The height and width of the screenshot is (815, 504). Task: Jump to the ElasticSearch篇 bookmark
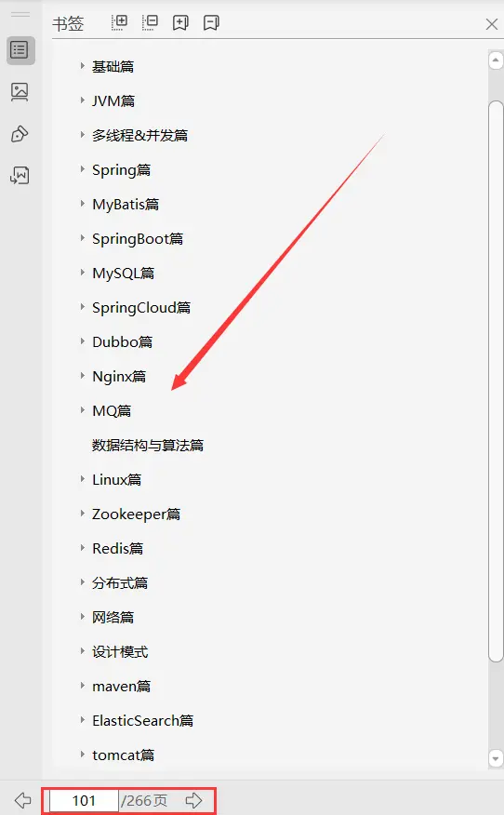[x=143, y=721]
